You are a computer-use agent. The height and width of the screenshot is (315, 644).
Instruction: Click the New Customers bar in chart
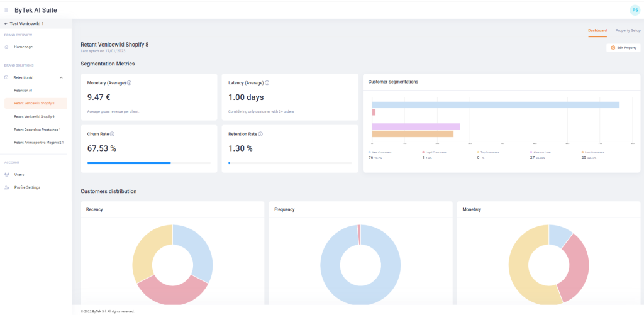[x=496, y=105]
